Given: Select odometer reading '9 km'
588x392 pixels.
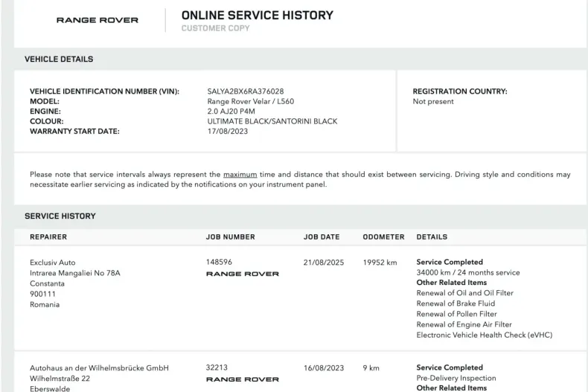Looking at the screenshot, I should click(x=371, y=368).
